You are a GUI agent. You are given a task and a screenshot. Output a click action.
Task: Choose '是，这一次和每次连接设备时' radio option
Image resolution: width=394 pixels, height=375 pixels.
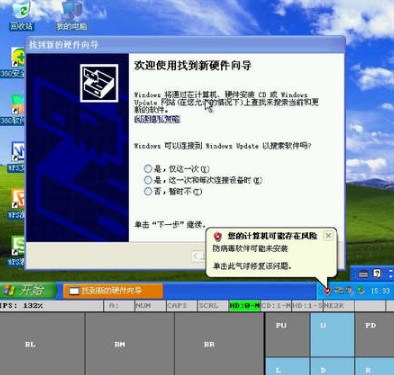point(148,180)
